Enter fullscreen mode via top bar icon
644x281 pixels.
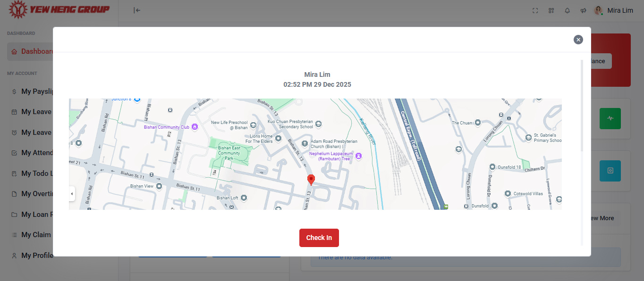coord(535,10)
